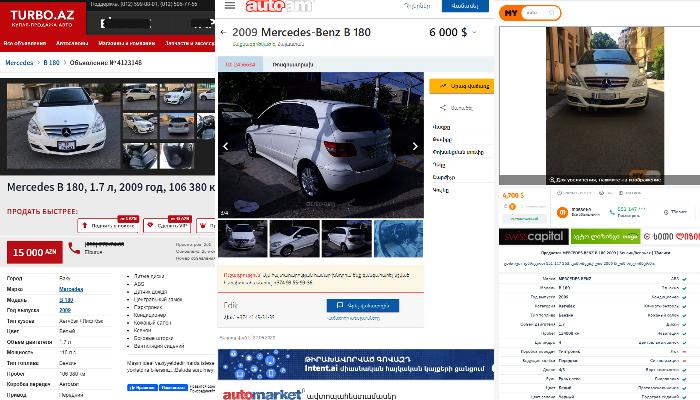Select the third thumbnail under auto.am gallery
The height and width of the screenshot is (400, 700).
346,238
